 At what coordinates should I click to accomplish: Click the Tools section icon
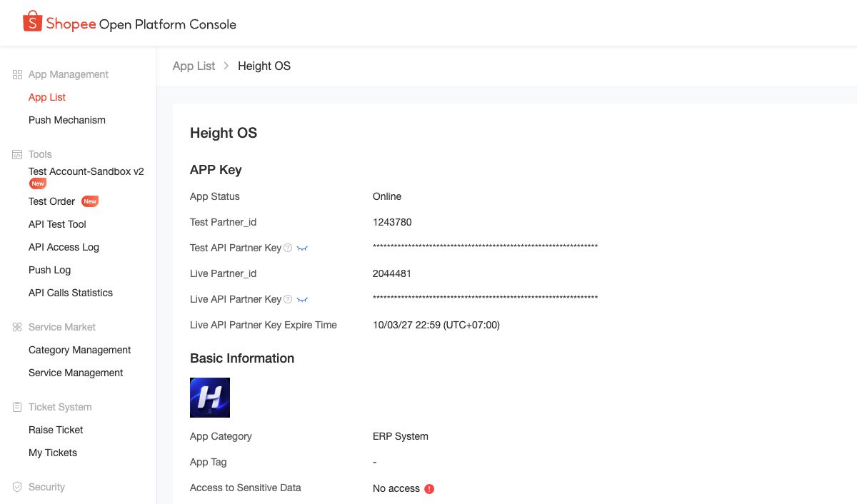(18, 154)
